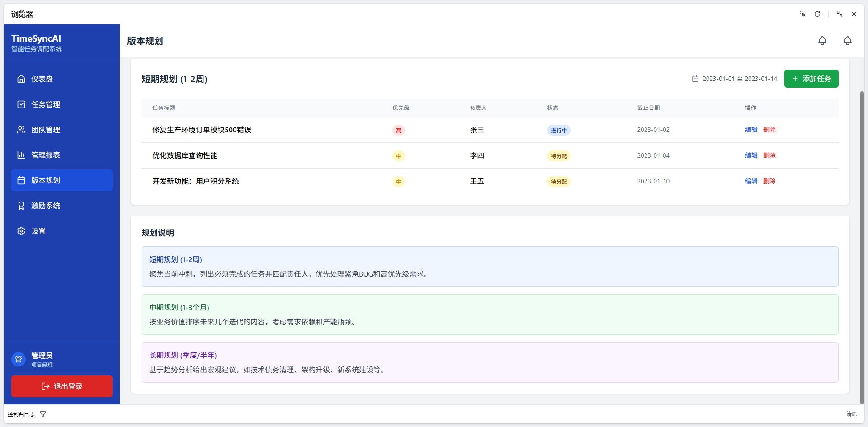Click the 管理员 user avatar
This screenshot has height=427, width=868.
point(19,359)
